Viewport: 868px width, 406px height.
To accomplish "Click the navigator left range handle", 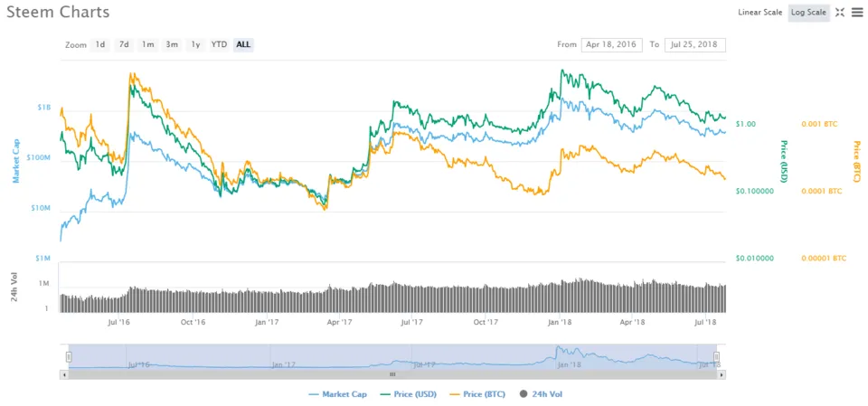I will (70, 356).
